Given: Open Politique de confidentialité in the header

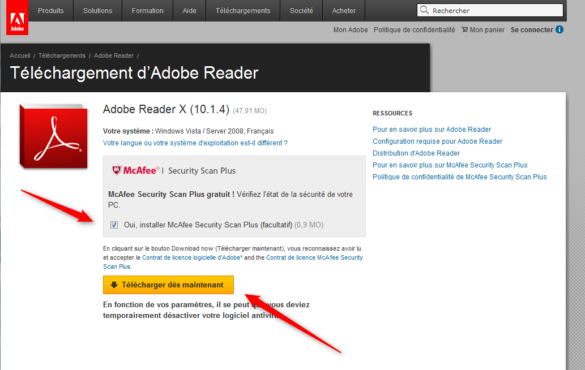Looking at the screenshot, I should point(414,30).
